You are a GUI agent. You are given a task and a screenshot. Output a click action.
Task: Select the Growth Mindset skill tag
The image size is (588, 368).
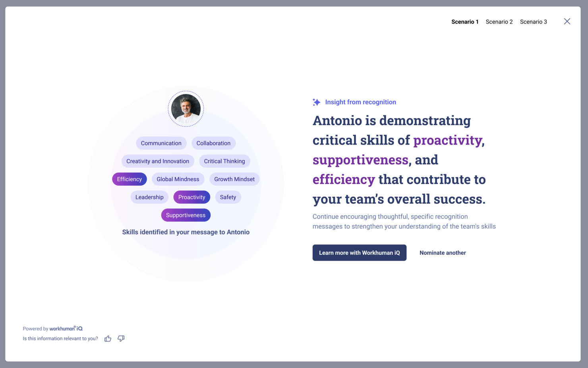click(x=234, y=179)
